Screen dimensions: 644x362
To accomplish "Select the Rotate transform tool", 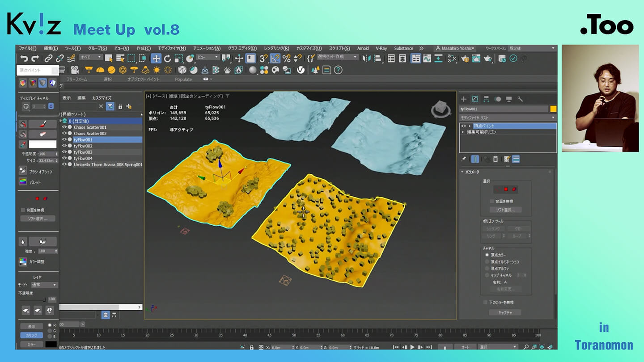I will [x=167, y=59].
